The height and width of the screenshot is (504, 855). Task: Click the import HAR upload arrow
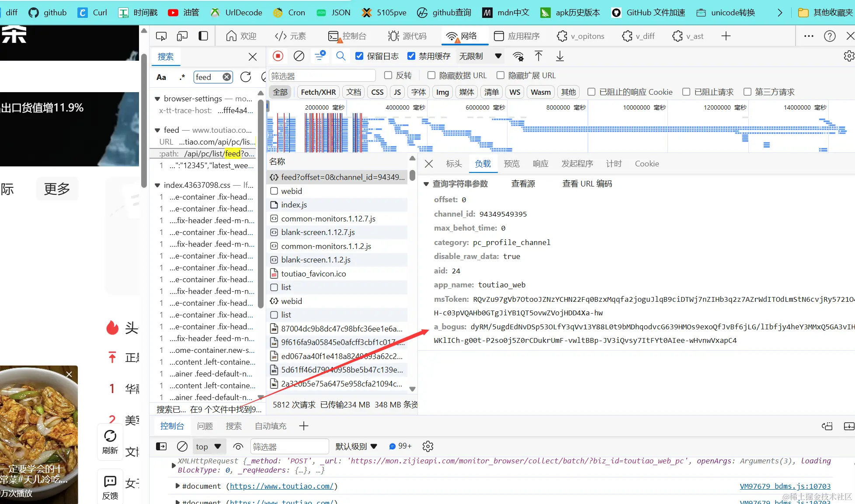tap(539, 56)
